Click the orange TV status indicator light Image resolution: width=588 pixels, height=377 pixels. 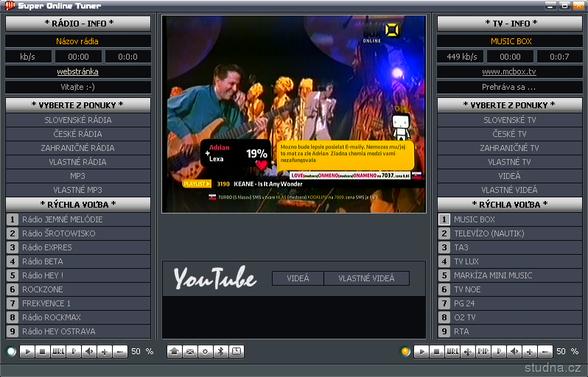pos(405,351)
